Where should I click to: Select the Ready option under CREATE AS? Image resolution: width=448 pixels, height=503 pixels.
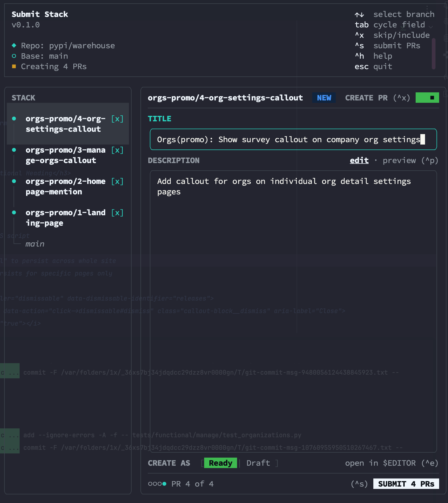[221, 463]
